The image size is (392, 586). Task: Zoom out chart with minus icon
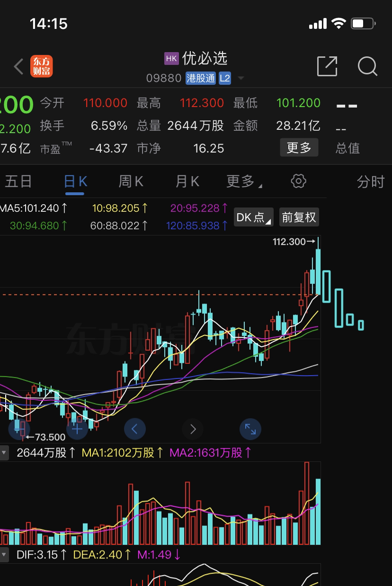coord(19,429)
